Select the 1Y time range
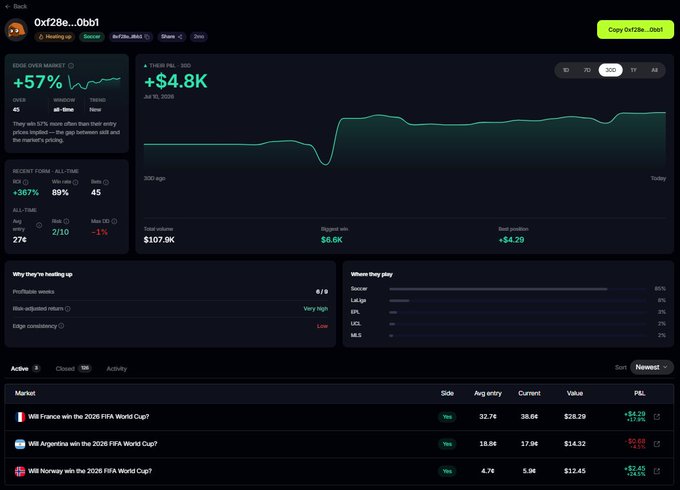This screenshot has height=490, width=680. [633, 70]
